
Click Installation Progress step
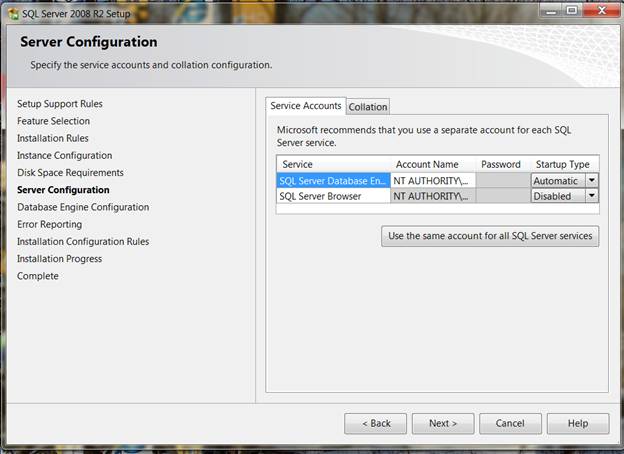[59, 259]
